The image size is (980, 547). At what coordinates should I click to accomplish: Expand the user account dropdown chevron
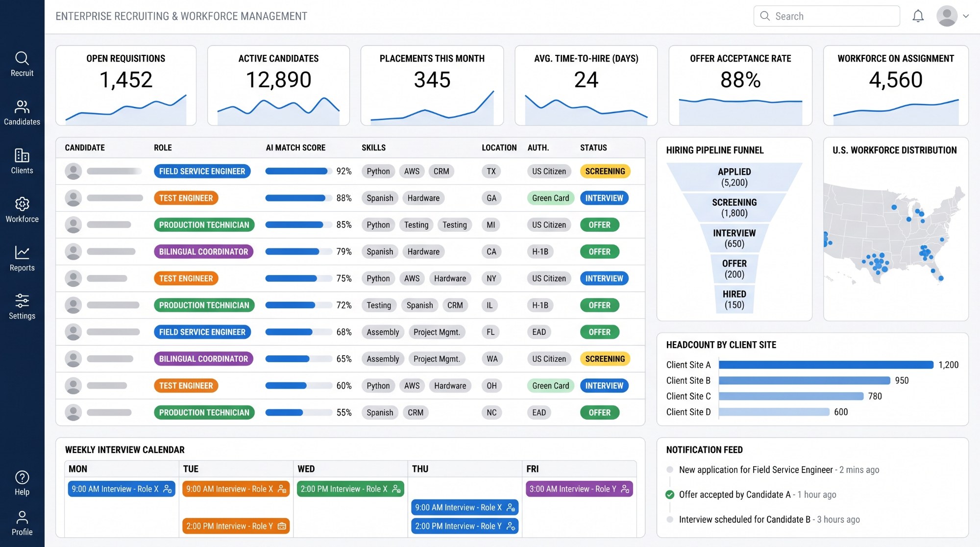coord(966,16)
